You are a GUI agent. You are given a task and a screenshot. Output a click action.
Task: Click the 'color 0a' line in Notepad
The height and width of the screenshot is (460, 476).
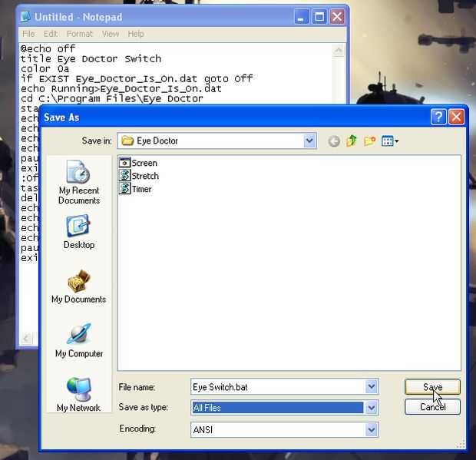45,68
